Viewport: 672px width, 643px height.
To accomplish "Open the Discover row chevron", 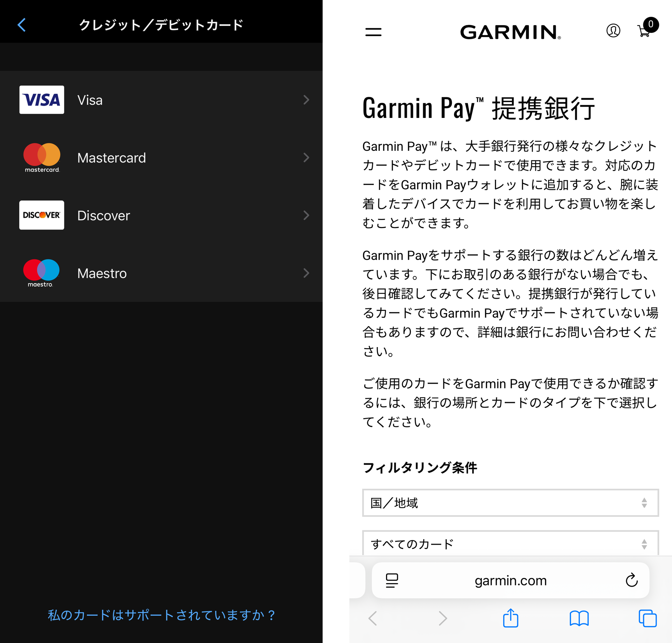I will (x=306, y=215).
